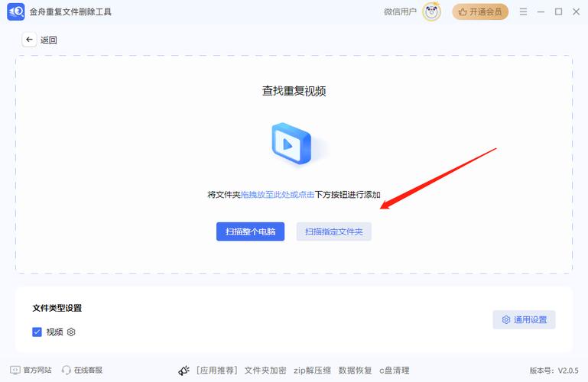Click the 文件类型设置 section title
The width and height of the screenshot is (588, 382).
click(x=57, y=308)
